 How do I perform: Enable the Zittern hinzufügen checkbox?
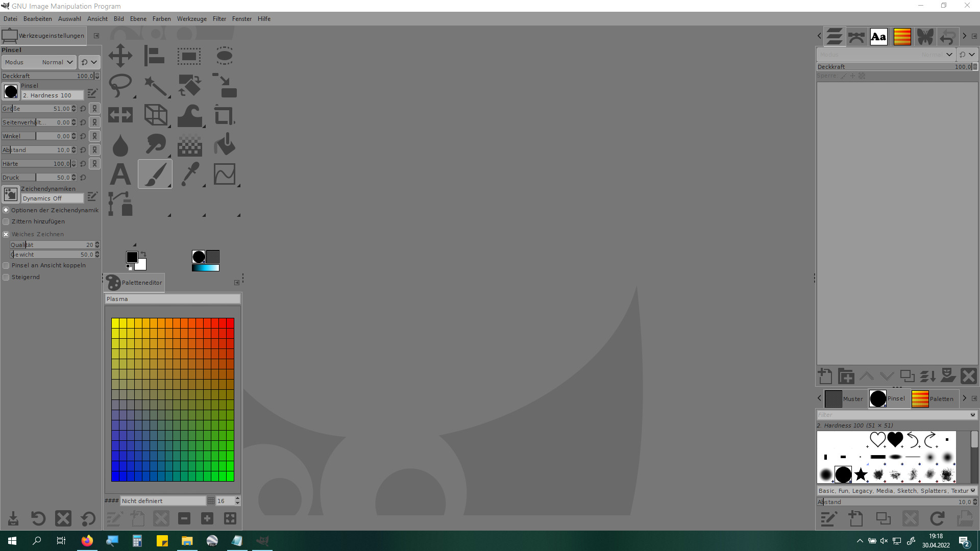point(6,222)
